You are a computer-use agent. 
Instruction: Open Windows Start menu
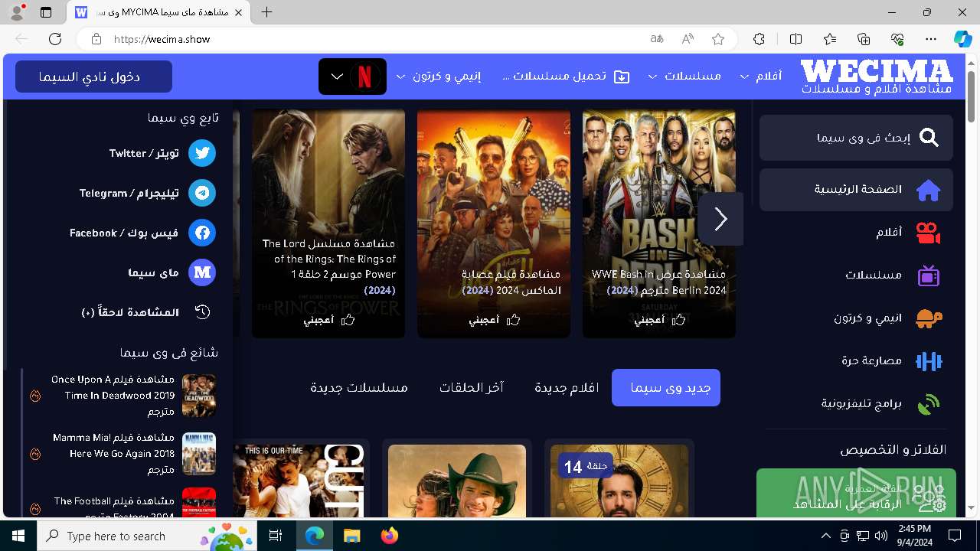pyautogui.click(x=18, y=536)
